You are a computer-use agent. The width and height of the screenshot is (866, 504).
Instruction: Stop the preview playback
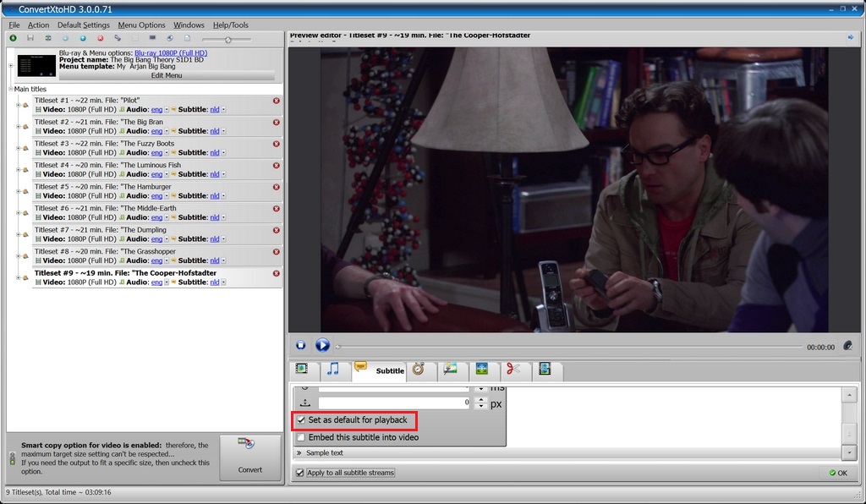(x=300, y=345)
